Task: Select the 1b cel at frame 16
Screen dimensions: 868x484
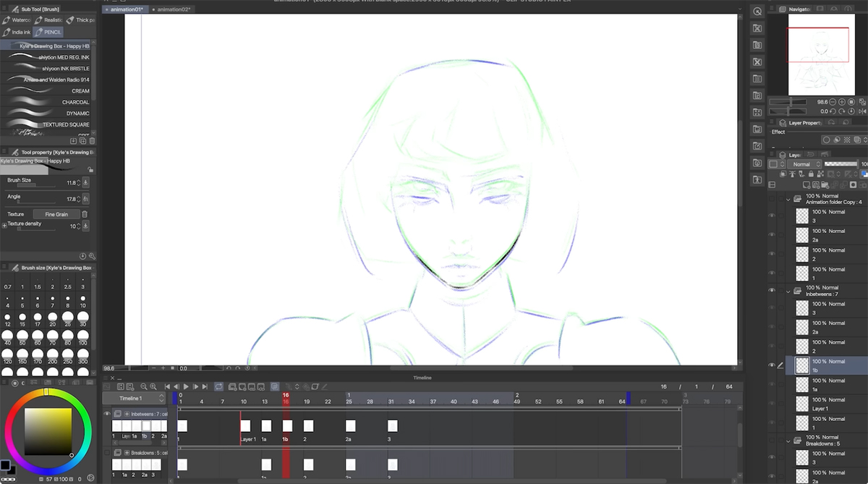Action: (287, 426)
